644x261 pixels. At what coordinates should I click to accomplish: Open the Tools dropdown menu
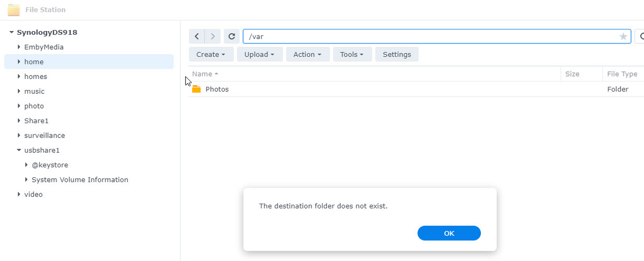[352, 54]
